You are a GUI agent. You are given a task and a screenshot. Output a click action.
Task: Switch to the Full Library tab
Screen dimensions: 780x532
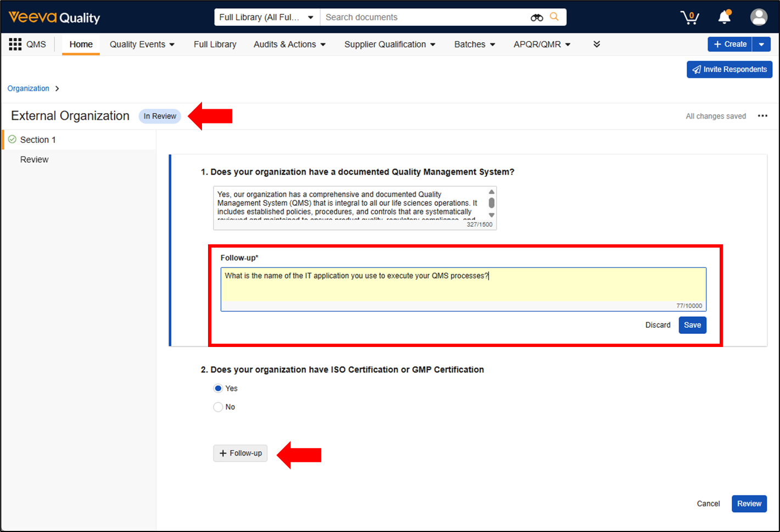(215, 44)
